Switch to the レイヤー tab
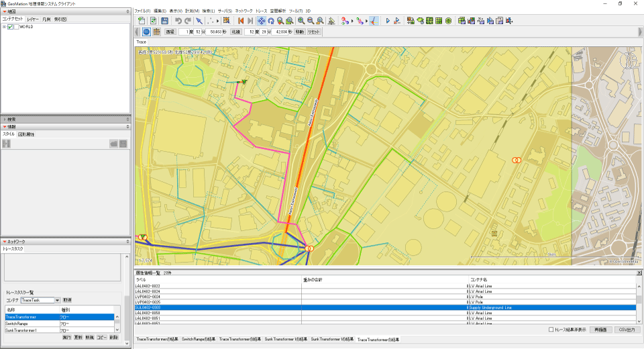Screen dimensions: 644x349 coord(33,19)
